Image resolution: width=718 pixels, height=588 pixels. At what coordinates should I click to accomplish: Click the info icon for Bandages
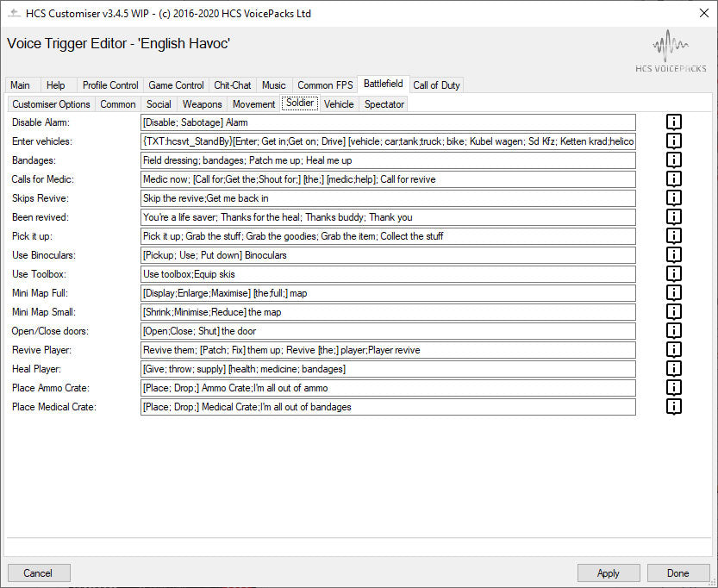point(674,160)
